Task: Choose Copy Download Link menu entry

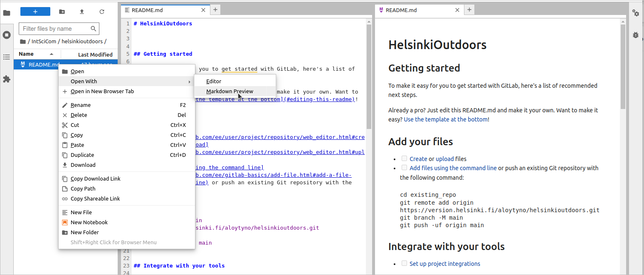Action: point(127,179)
